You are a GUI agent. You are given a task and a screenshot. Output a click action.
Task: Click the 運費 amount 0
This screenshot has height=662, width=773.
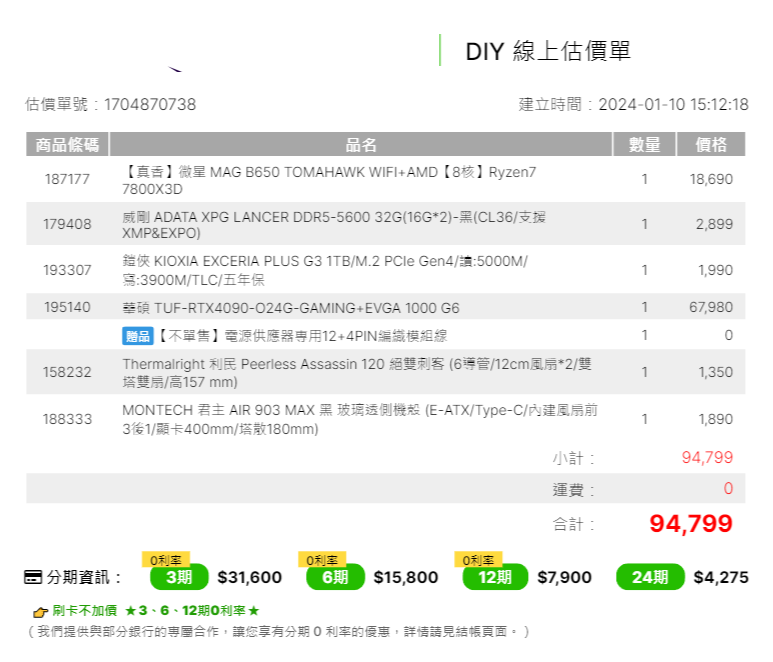tap(728, 488)
